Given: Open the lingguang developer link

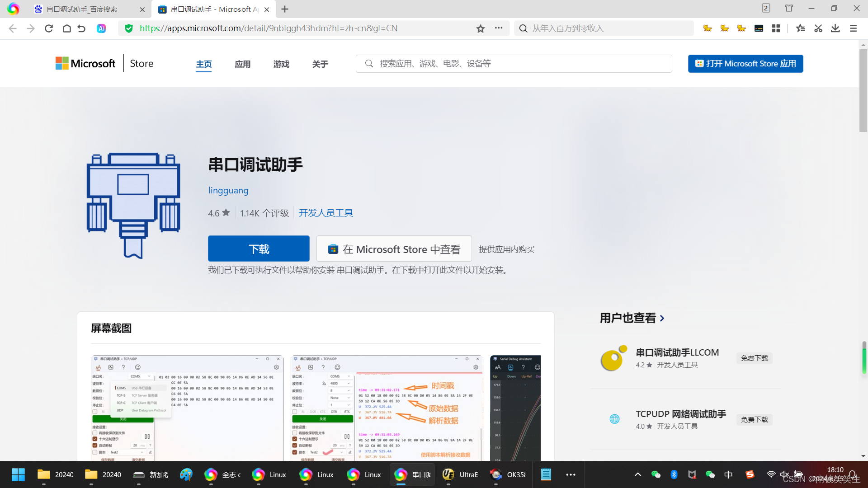Looking at the screenshot, I should 228,190.
